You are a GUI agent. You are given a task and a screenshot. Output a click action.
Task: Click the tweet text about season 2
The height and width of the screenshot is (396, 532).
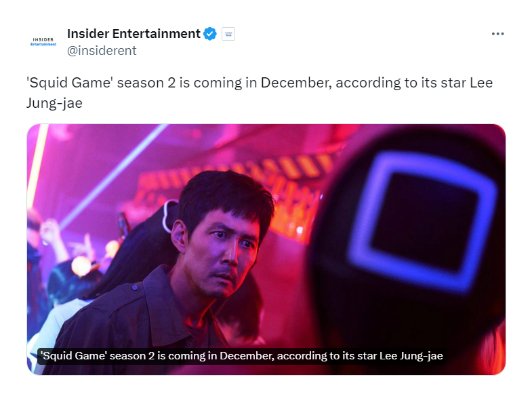(x=260, y=93)
